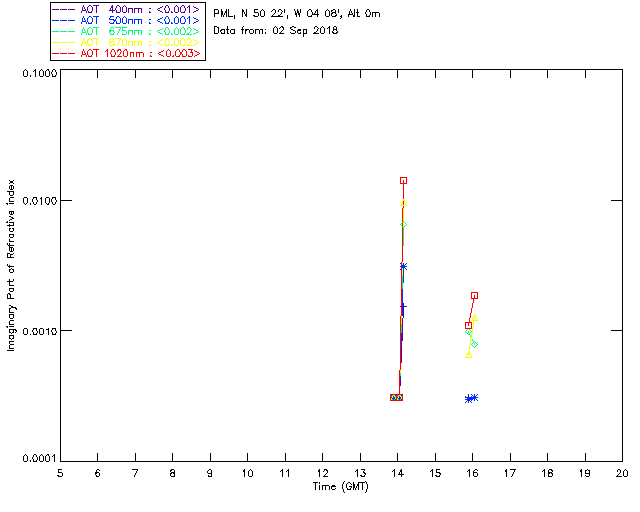Click the x-axis tick label 18
The image size is (640, 512).
[x=548, y=473]
